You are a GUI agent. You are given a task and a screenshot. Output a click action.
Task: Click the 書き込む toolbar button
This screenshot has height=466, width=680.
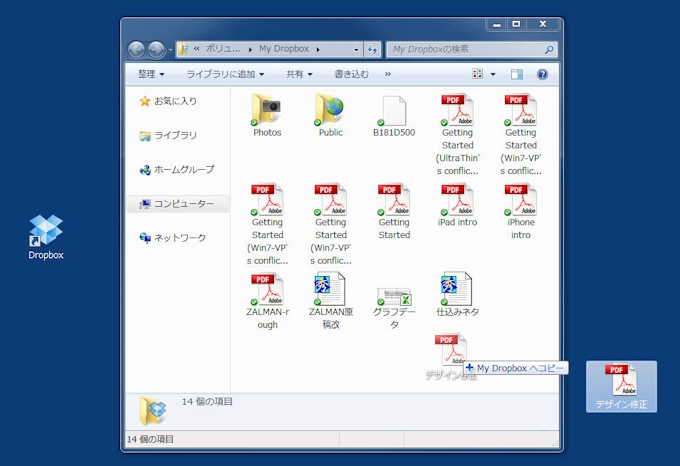351,74
